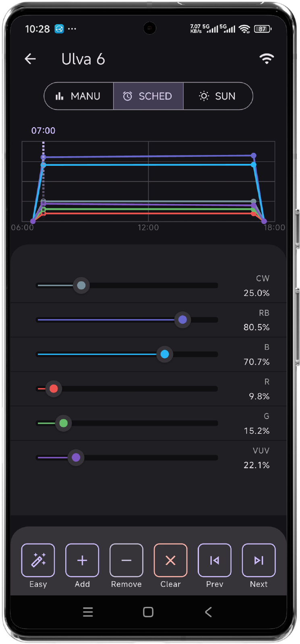Screen dimensions: 300x644
Task: Open Android recent apps menu button
Action: [x=88, y=612]
